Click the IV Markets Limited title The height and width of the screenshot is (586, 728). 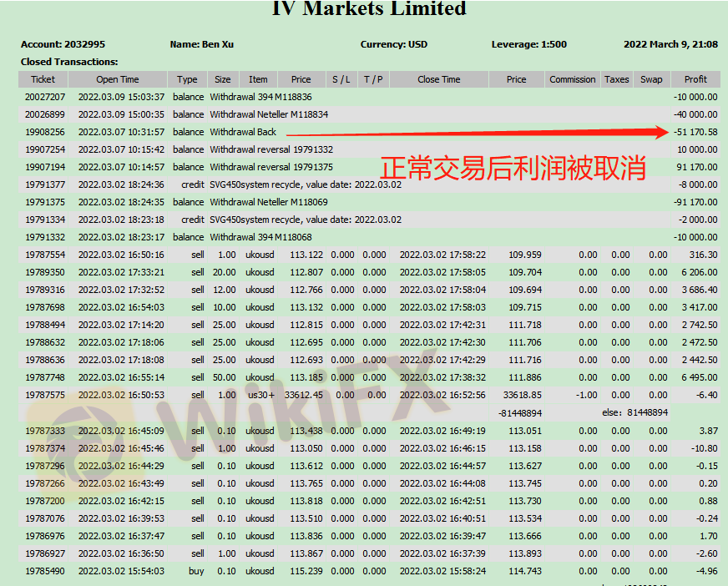click(x=368, y=9)
